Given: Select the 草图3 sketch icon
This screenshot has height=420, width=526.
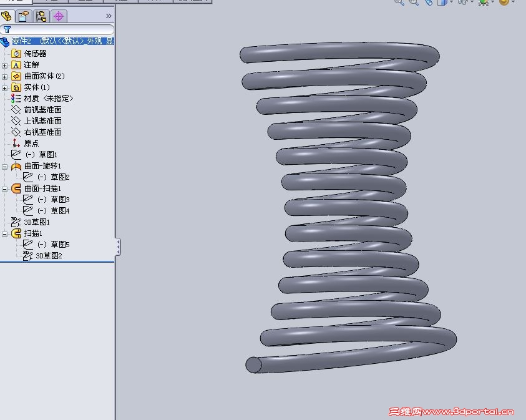Looking at the screenshot, I should click(28, 199).
